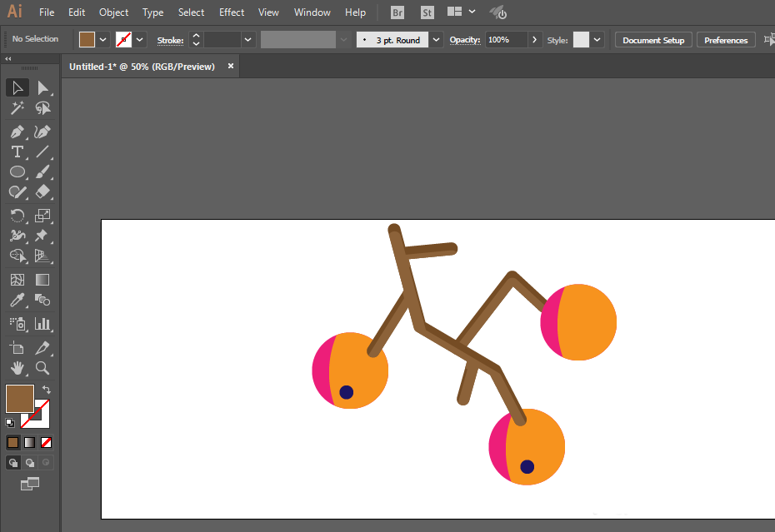Expand the fill color dropdown
The height and width of the screenshot is (532, 775).
pyautogui.click(x=102, y=39)
